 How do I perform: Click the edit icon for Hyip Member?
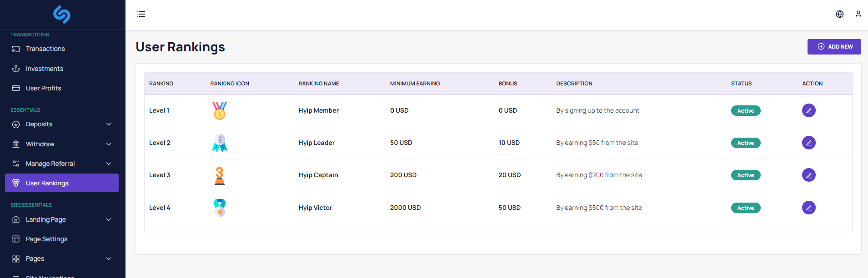pos(808,110)
